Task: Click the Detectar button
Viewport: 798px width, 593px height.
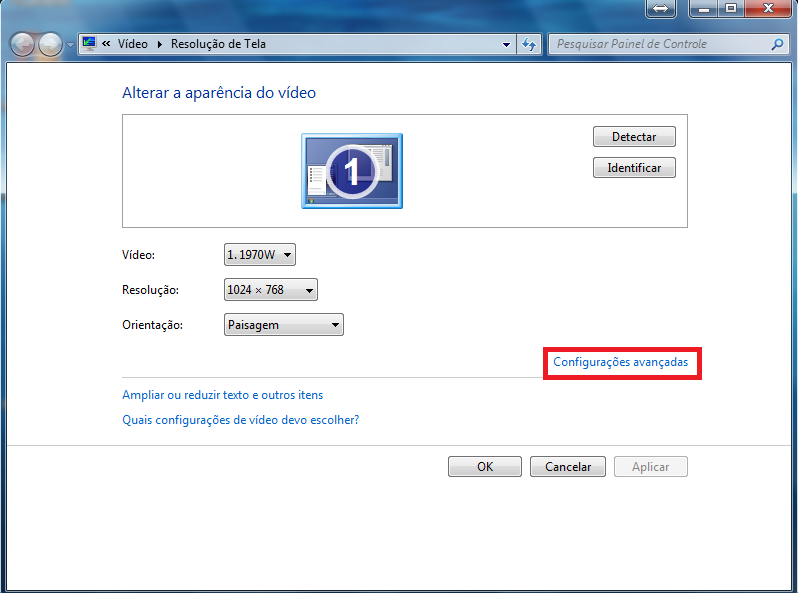Action: (x=634, y=137)
